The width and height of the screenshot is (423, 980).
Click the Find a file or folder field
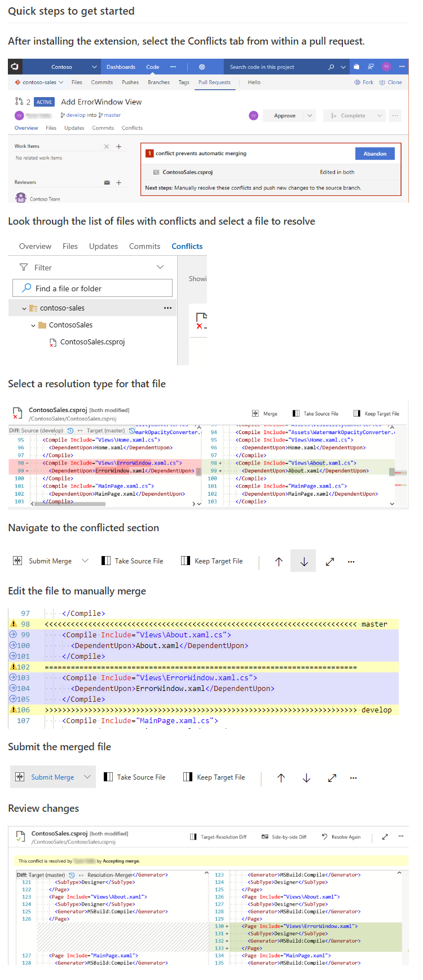(92, 288)
